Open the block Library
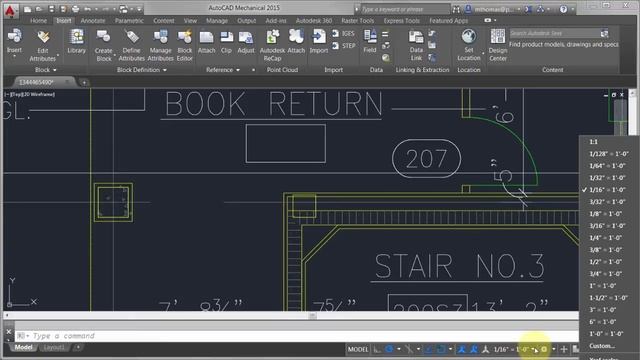 point(76,41)
